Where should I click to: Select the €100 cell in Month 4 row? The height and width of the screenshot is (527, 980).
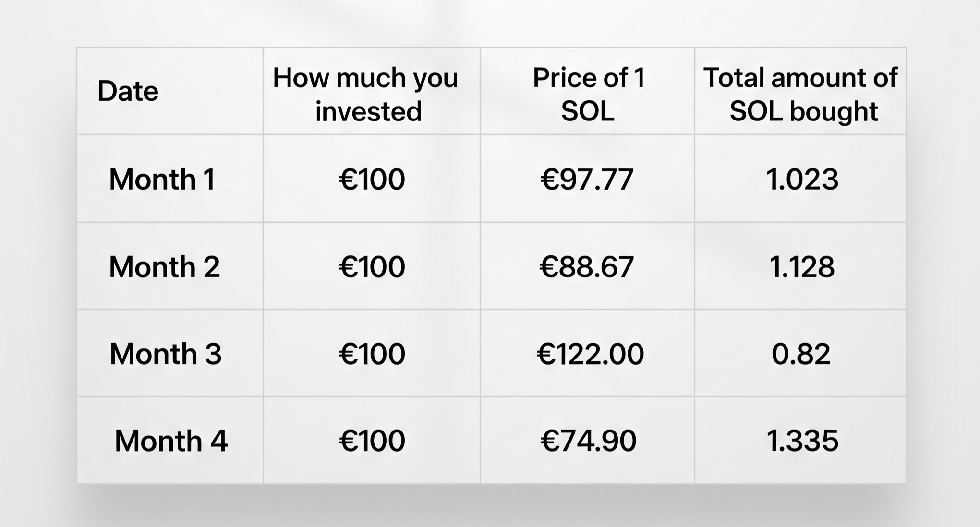pos(372,441)
